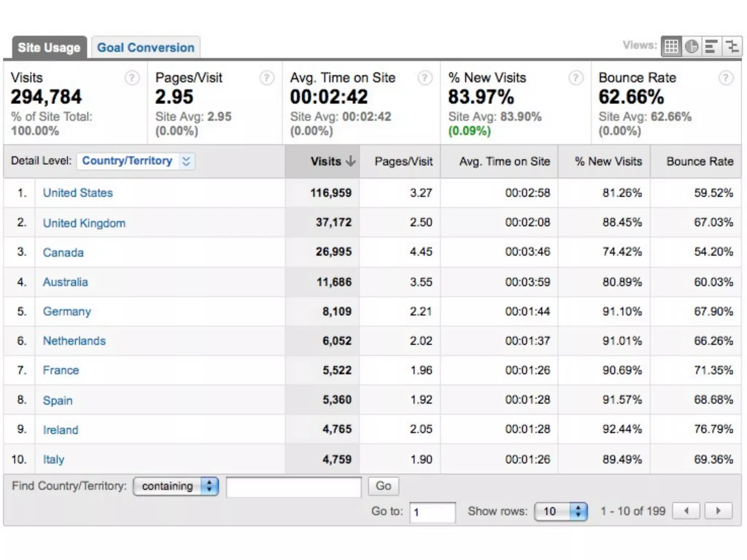Switch to Goal Conversion tab
The image size is (747, 560).
tap(146, 47)
